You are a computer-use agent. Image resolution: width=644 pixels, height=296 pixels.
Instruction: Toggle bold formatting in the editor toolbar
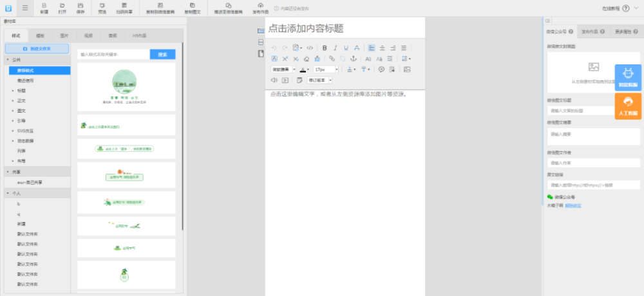click(x=325, y=48)
